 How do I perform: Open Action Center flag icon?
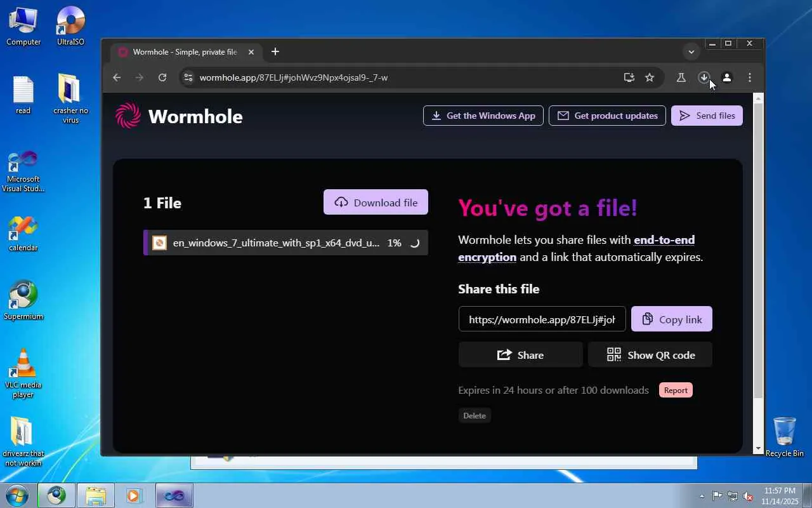[x=717, y=496]
